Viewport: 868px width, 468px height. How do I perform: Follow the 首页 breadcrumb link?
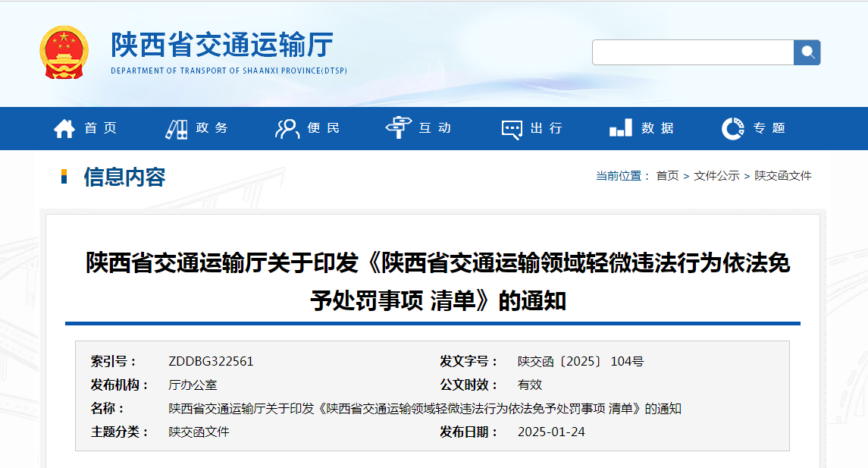667,176
